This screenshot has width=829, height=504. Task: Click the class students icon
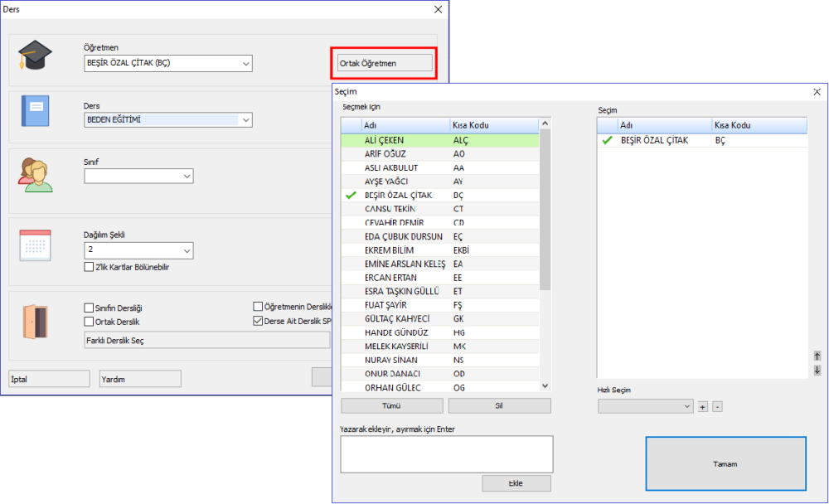click(35, 175)
